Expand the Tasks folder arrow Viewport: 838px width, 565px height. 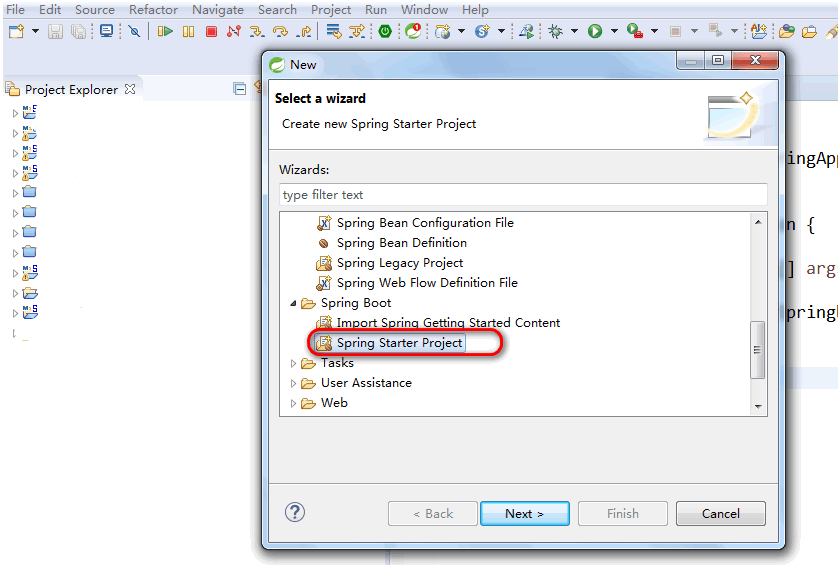pos(293,363)
